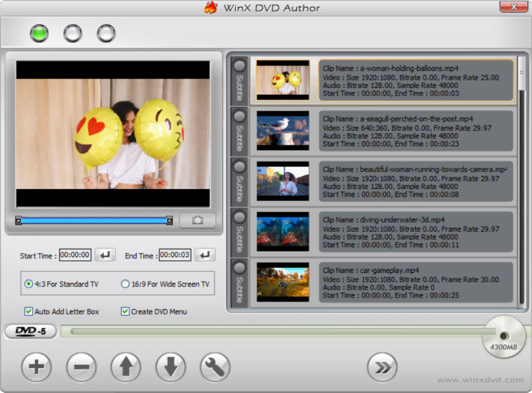Open the Subtitle tab for the seagull clip
This screenshot has height=393, width=532.
click(x=239, y=131)
